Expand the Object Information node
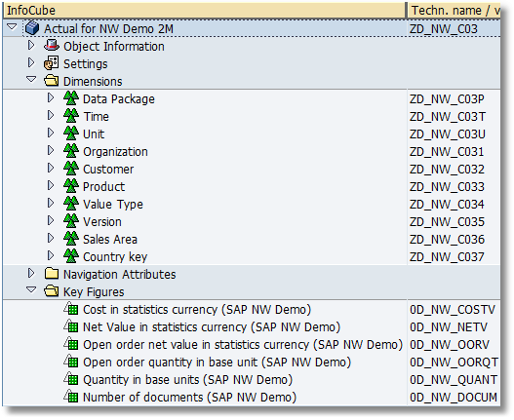This screenshot has height=420, width=514. 31,45
